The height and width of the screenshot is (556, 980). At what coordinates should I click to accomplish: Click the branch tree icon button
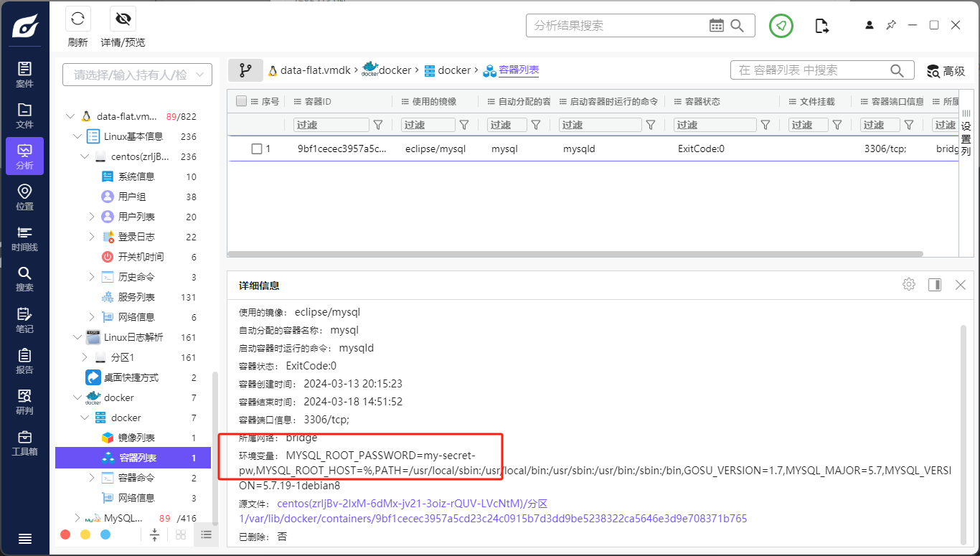click(x=245, y=70)
